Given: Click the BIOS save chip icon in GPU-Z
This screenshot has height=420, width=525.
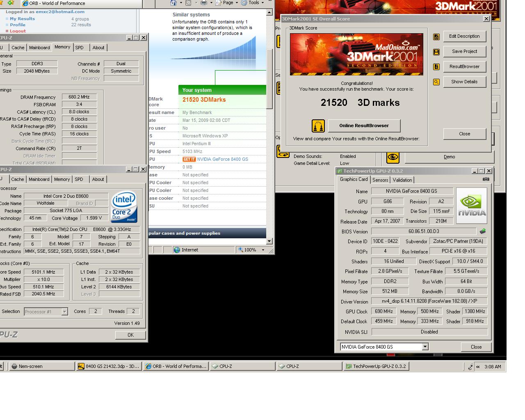Looking at the screenshot, I should pos(483,231).
